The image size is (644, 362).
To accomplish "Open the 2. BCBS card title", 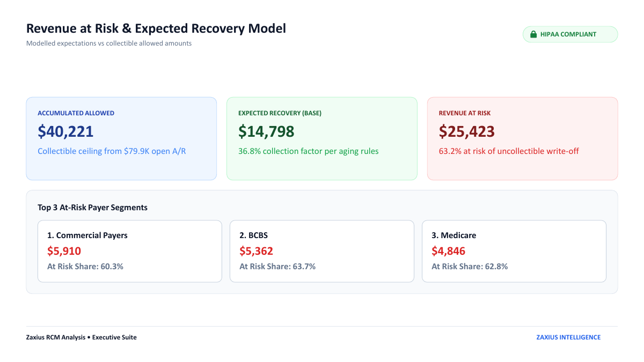I will point(254,235).
